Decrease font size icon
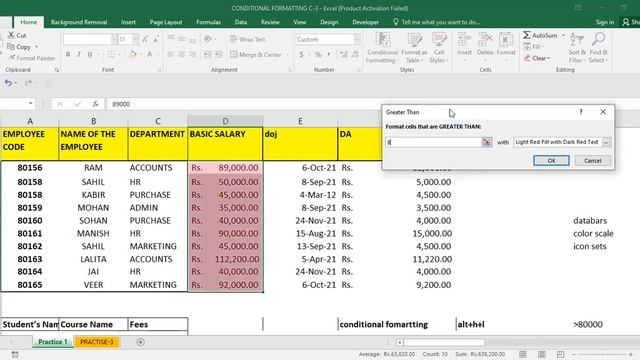 (x=156, y=39)
